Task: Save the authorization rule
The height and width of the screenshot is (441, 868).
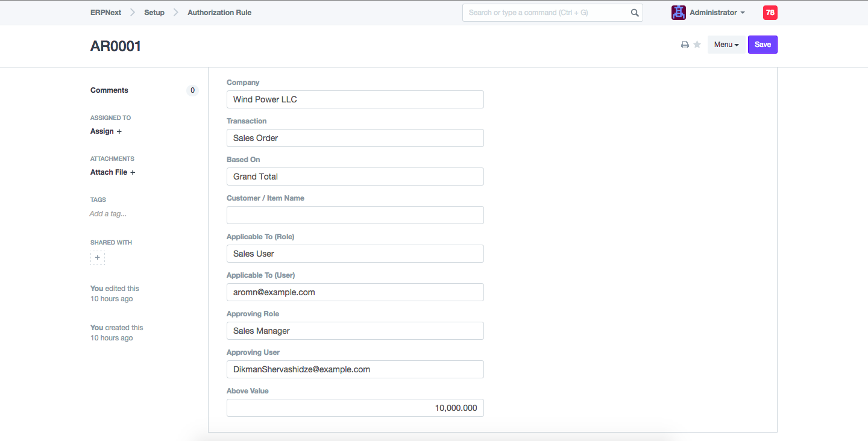Action: coord(763,45)
